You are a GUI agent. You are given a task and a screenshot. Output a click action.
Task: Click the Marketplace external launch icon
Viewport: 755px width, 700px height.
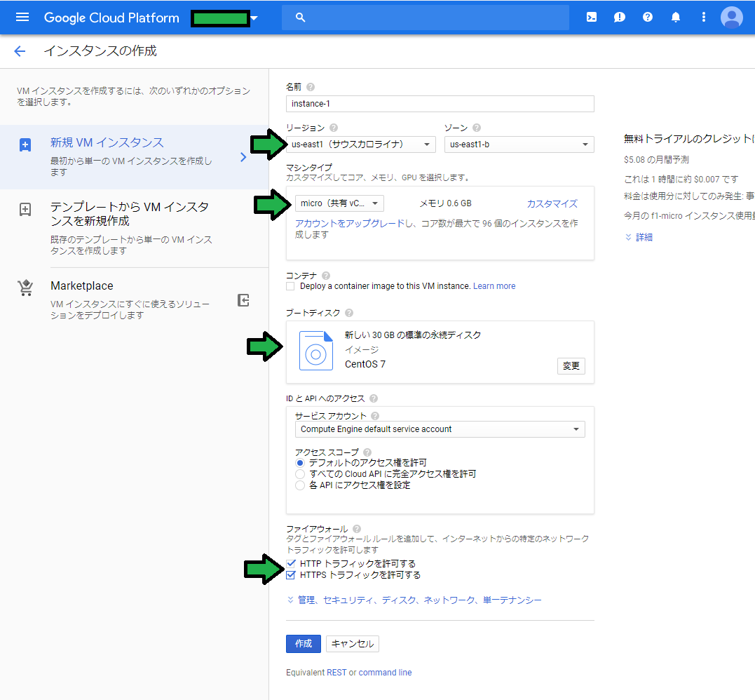[x=243, y=300]
